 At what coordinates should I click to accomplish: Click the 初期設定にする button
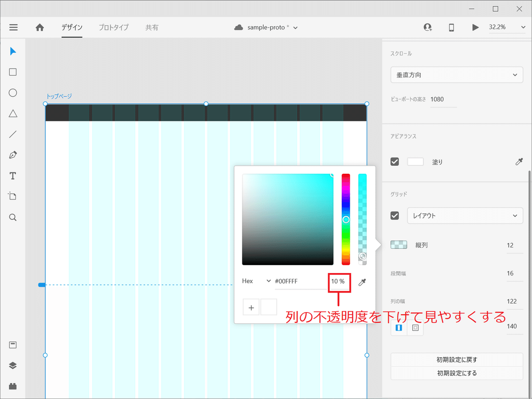coord(457,373)
